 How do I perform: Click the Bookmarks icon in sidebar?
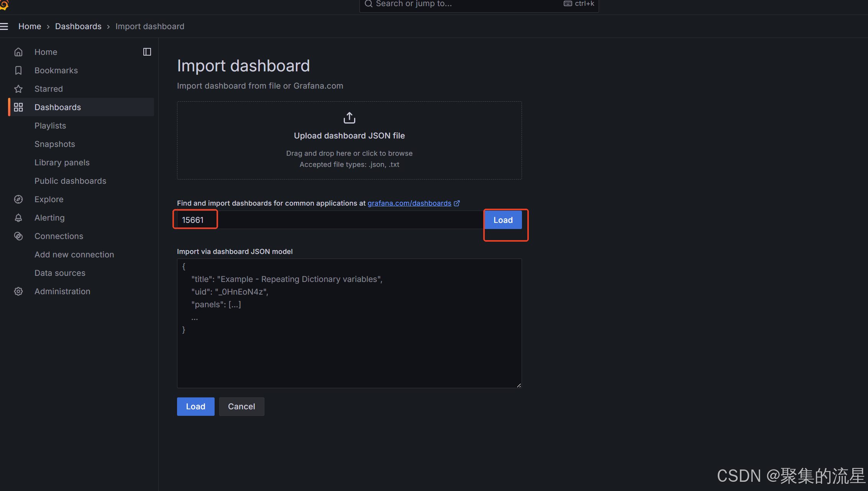18,71
